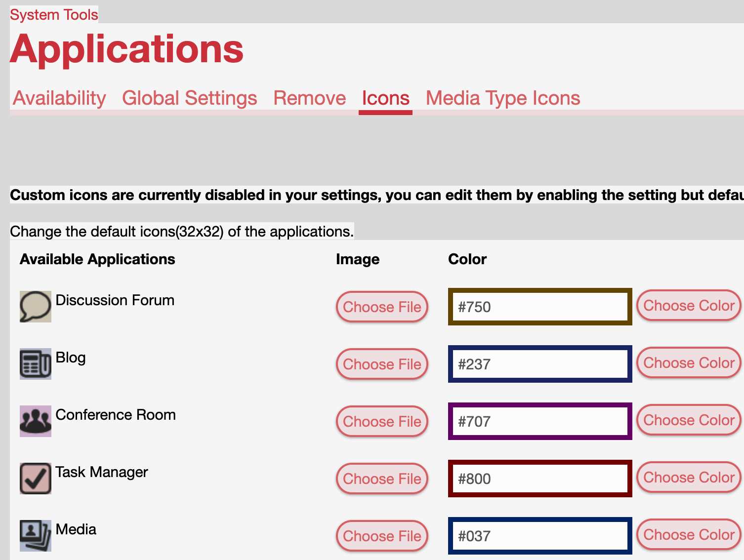
Task: Click the 'Change the default icons(32x32)' text
Action: click(x=182, y=232)
